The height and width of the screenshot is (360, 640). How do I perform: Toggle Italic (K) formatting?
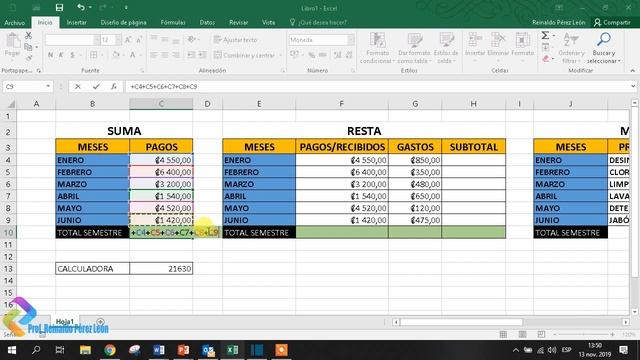[x=61, y=55]
